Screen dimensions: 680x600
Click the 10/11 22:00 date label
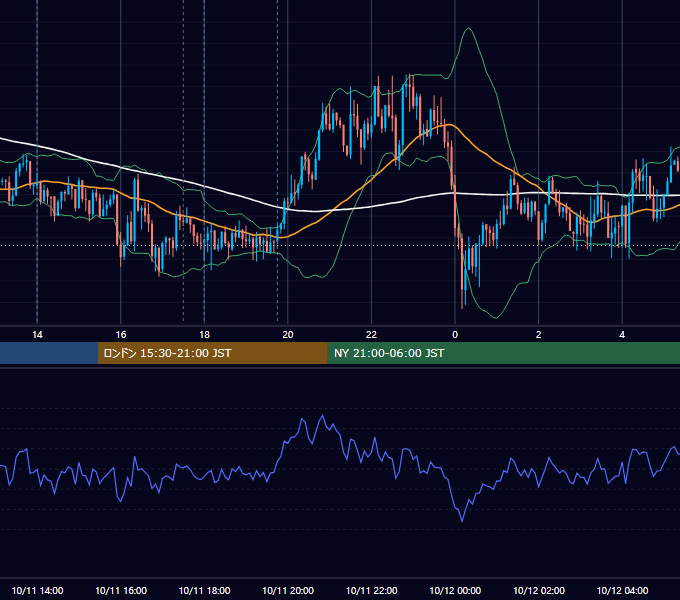coord(371,590)
